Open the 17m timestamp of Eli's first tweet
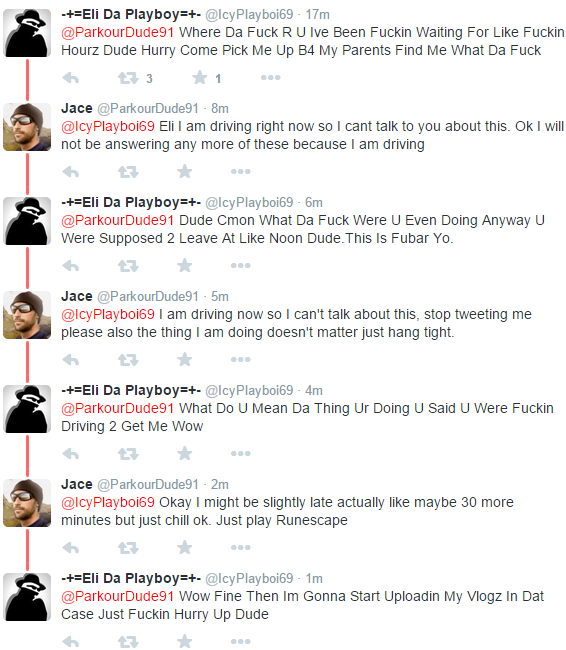 (317, 15)
